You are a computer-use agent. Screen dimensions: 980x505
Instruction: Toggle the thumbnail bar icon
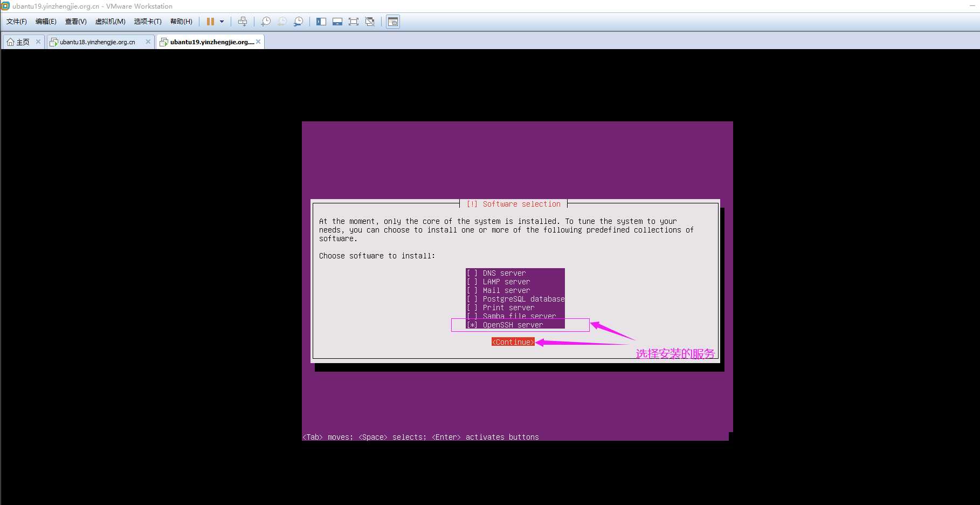click(337, 22)
